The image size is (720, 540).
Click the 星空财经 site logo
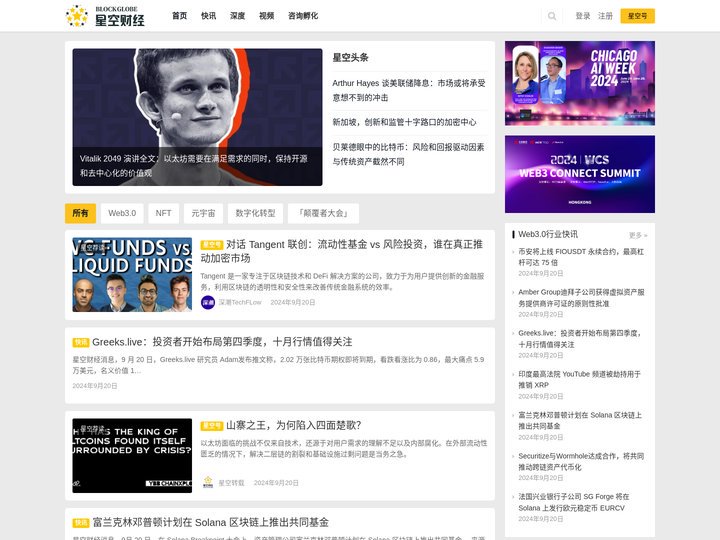(x=105, y=16)
